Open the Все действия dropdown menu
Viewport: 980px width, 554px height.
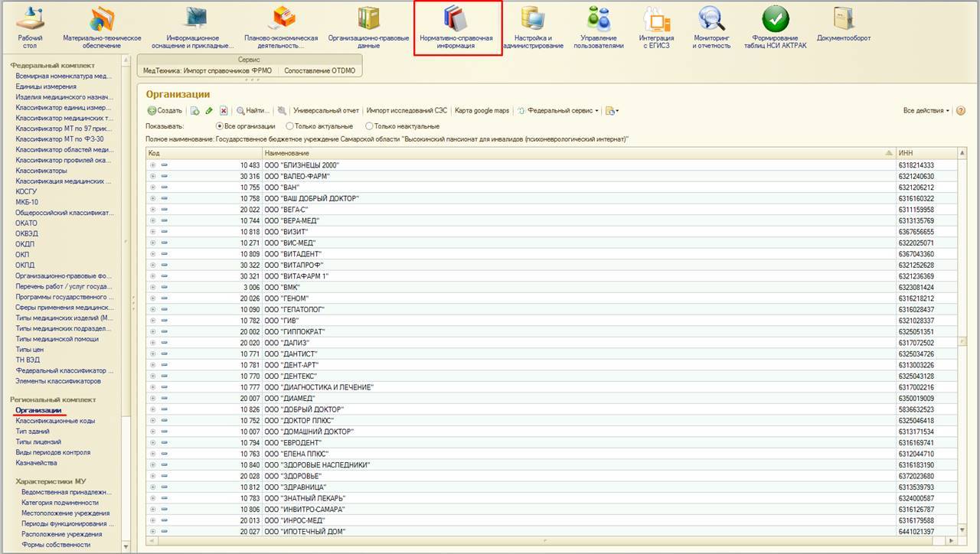coord(926,111)
